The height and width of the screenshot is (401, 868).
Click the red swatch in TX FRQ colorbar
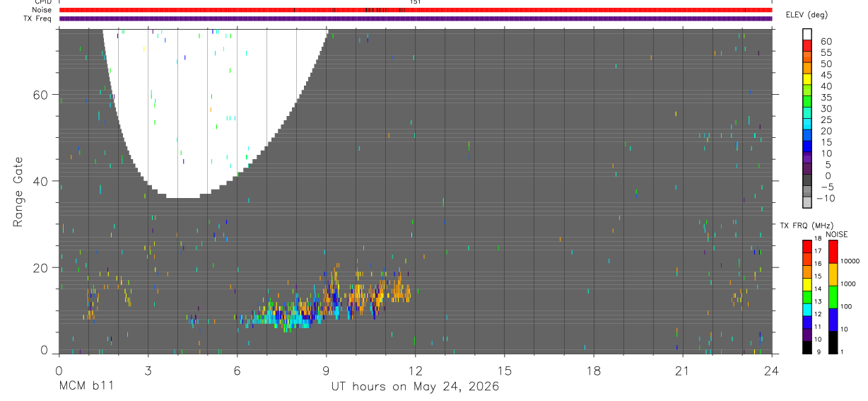(807, 245)
